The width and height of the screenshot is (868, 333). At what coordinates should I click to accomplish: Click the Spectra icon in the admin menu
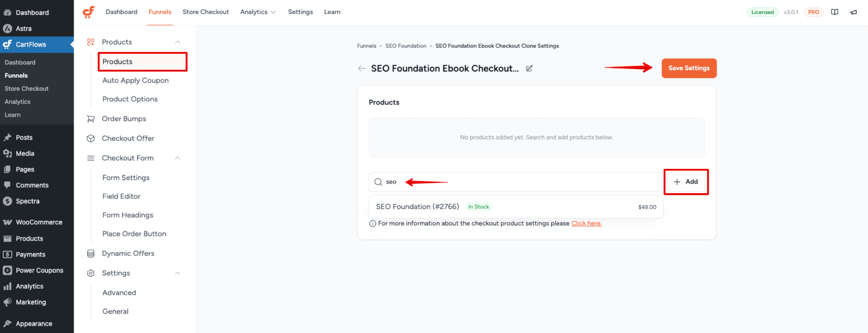tap(8, 201)
